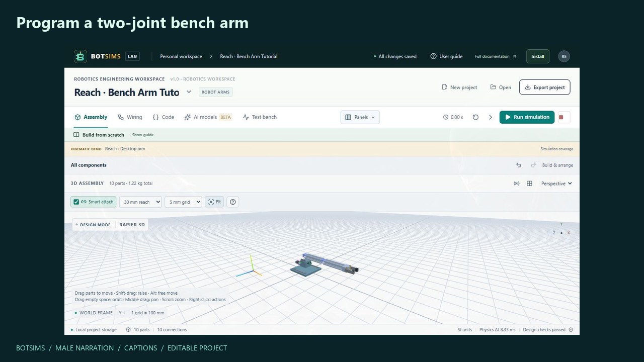Toggle the sensor signal overlay icon
644x362 pixels.
516,184
